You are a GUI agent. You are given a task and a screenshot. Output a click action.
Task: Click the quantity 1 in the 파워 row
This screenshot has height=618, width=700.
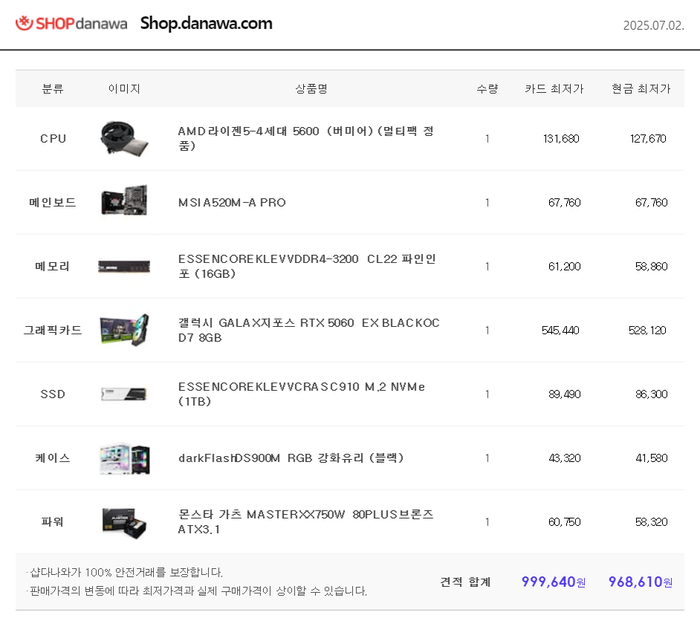coord(487,522)
